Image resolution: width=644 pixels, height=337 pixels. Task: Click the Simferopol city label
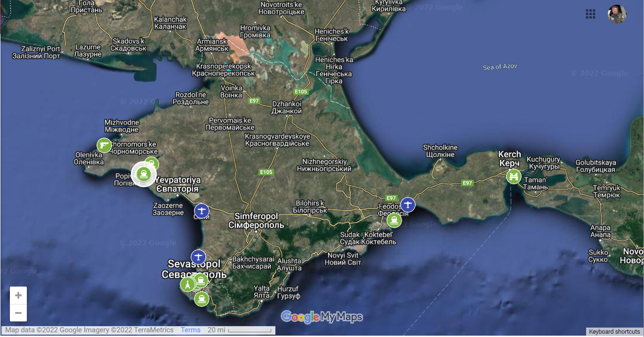(256, 220)
